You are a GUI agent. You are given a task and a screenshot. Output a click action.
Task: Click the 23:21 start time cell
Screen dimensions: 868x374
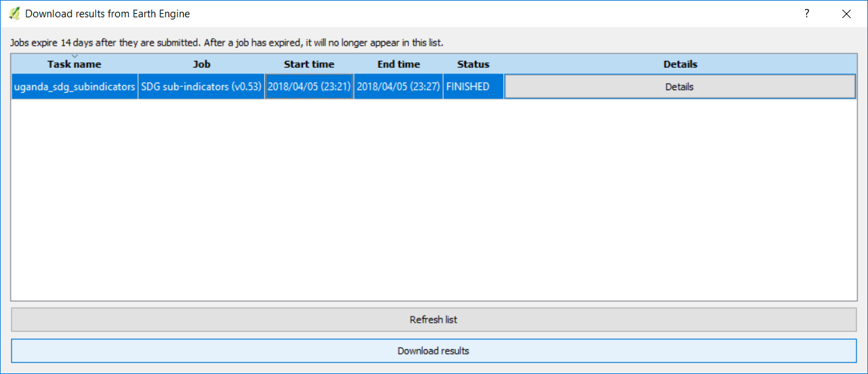[309, 87]
